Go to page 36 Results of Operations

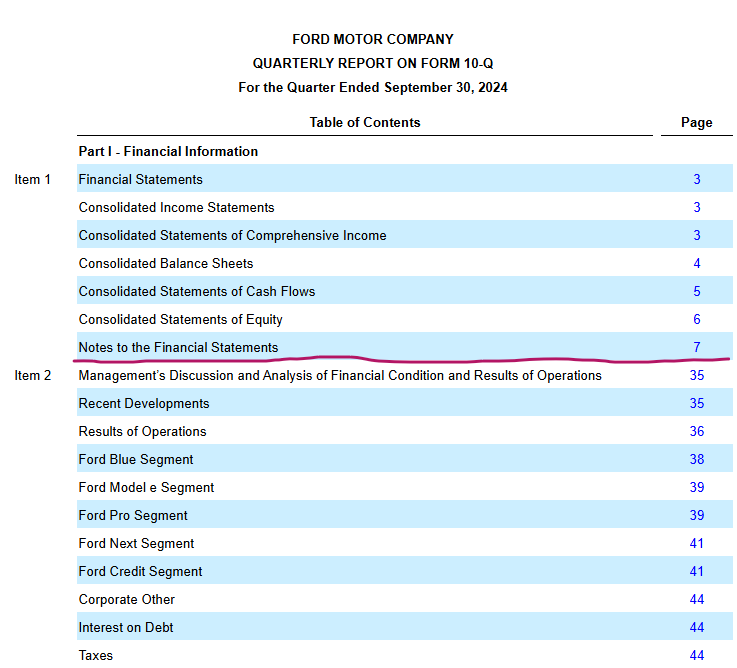(697, 431)
